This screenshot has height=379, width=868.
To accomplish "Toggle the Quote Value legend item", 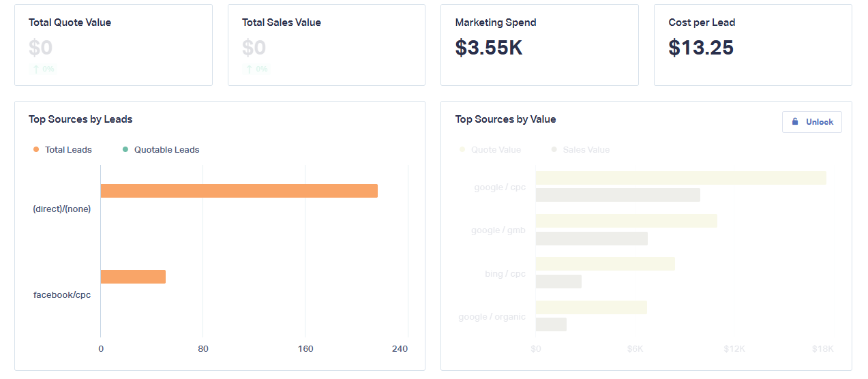I will [490, 150].
